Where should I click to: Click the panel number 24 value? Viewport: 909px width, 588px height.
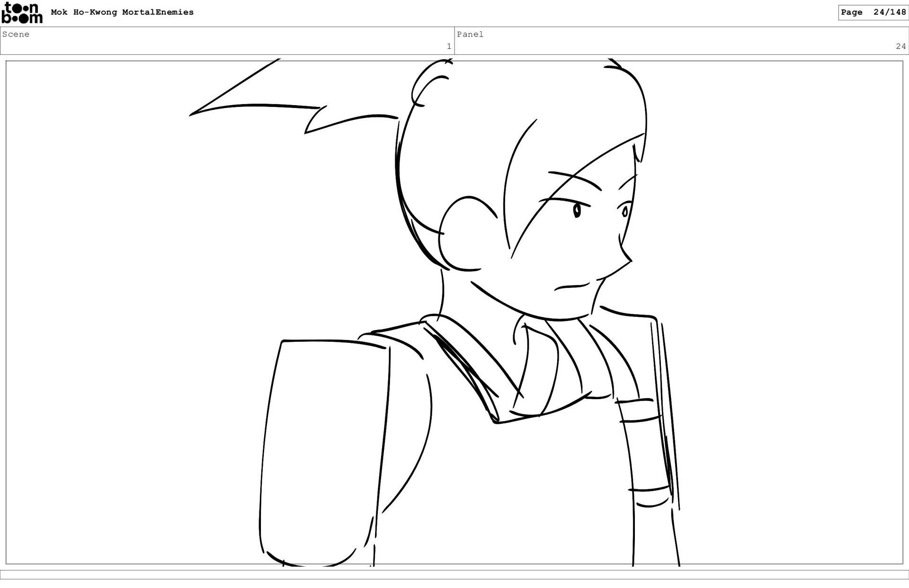point(900,46)
